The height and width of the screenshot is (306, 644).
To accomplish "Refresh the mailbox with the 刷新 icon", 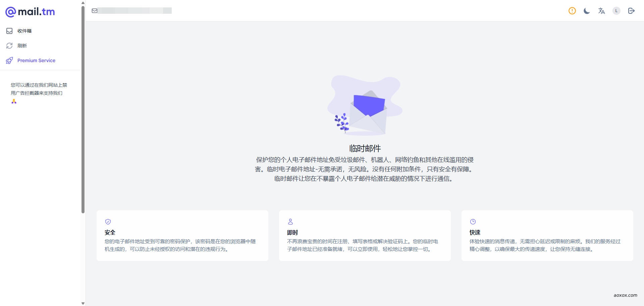I will click(9, 46).
